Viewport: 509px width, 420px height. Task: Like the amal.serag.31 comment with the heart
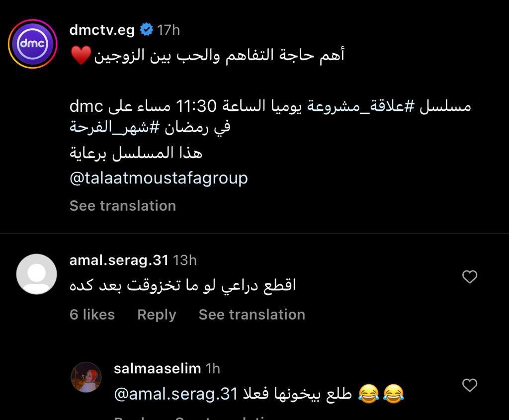470,277
